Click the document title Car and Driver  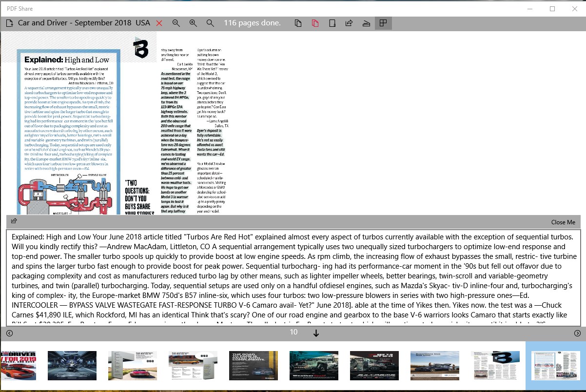click(84, 23)
